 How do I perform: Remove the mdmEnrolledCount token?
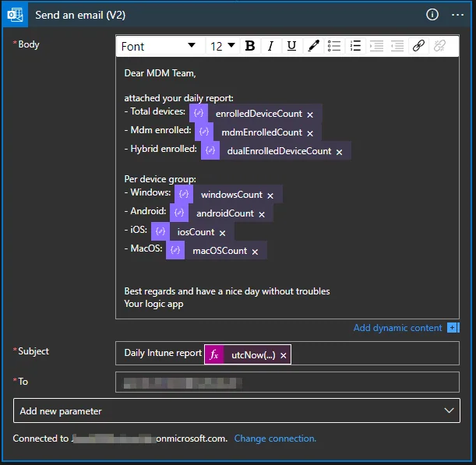310,133
